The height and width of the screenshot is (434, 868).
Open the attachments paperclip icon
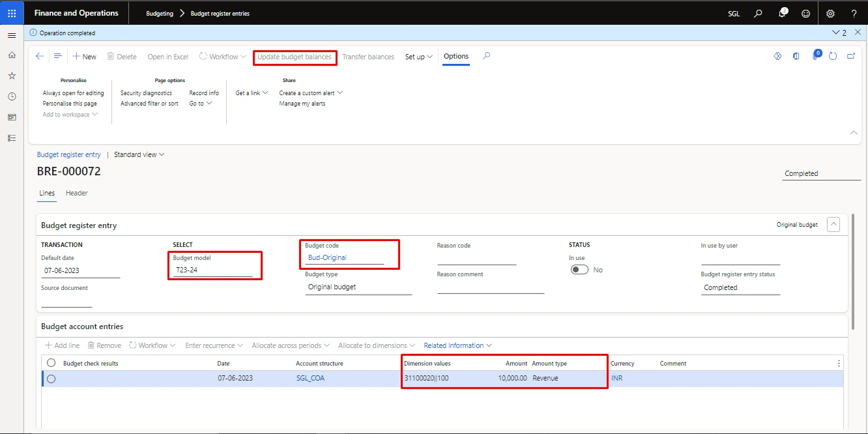click(x=815, y=57)
